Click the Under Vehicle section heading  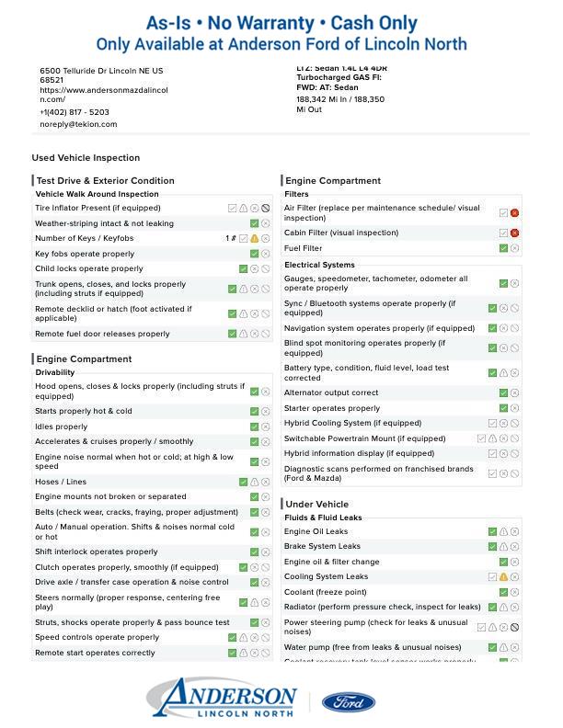317,505
